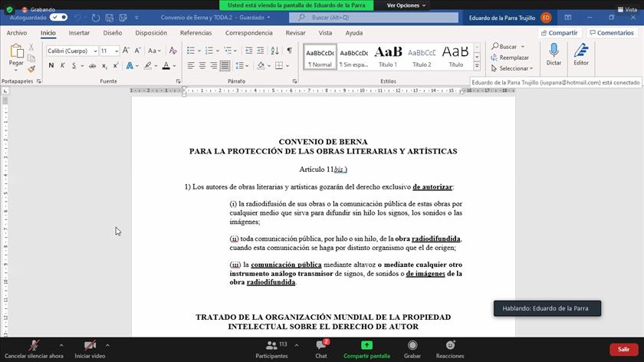Apply strikethrough formatting

93,66
